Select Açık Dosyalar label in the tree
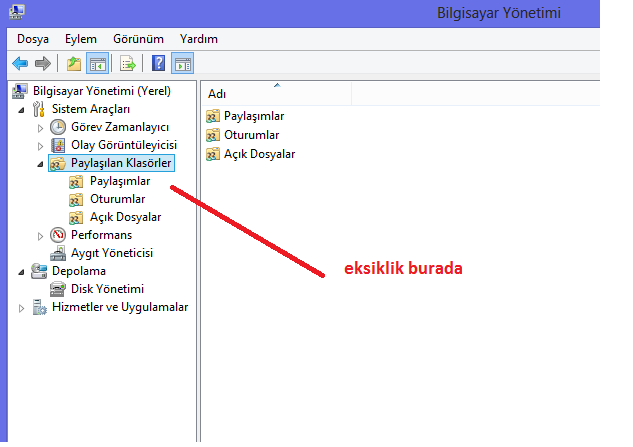This screenshot has width=633, height=447. tap(126, 217)
